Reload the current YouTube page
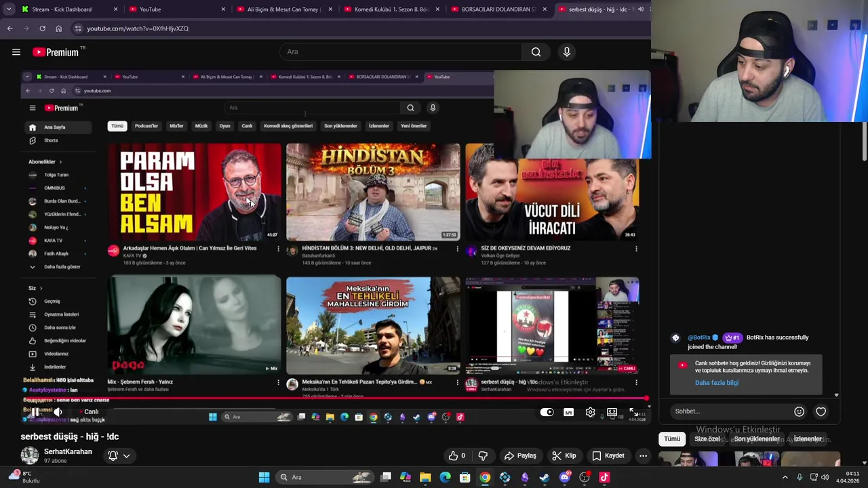 (42, 28)
